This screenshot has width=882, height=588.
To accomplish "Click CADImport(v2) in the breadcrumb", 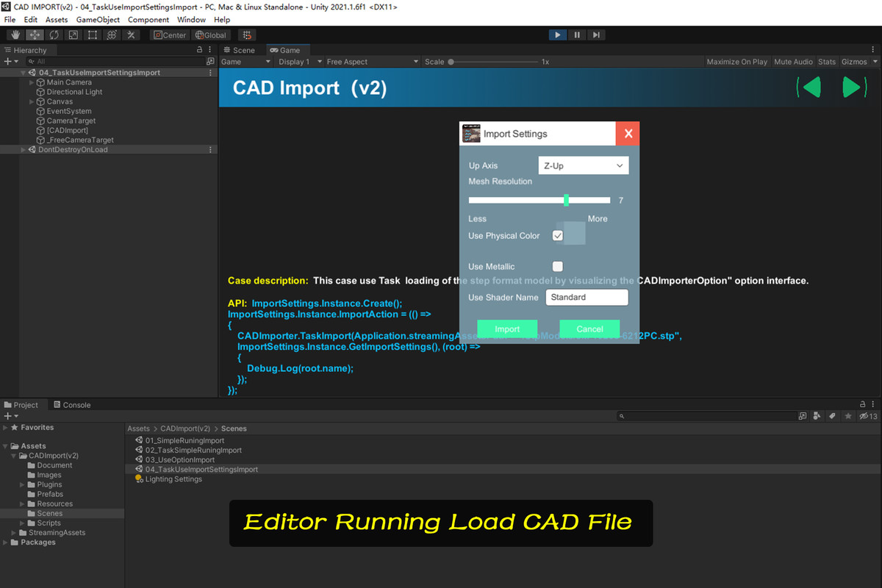I will tap(185, 429).
